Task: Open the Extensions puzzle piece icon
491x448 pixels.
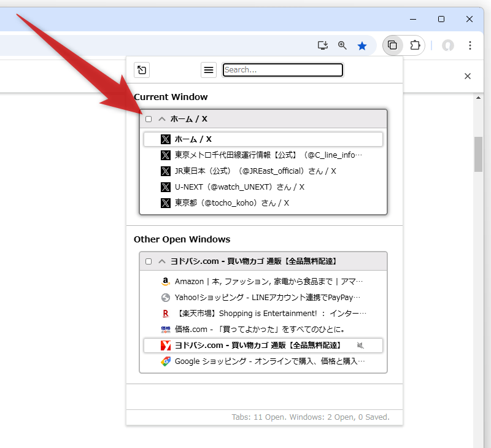Action: coord(415,45)
